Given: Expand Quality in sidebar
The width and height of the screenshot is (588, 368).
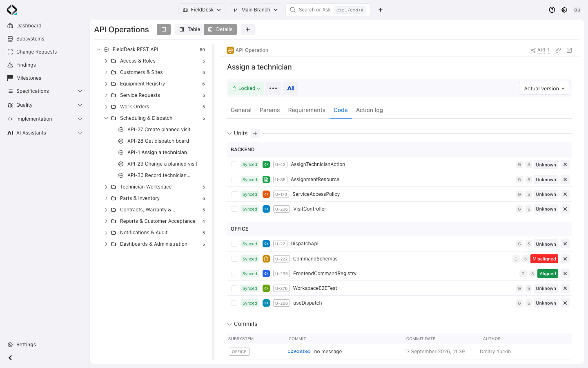Looking at the screenshot, I should [80, 105].
